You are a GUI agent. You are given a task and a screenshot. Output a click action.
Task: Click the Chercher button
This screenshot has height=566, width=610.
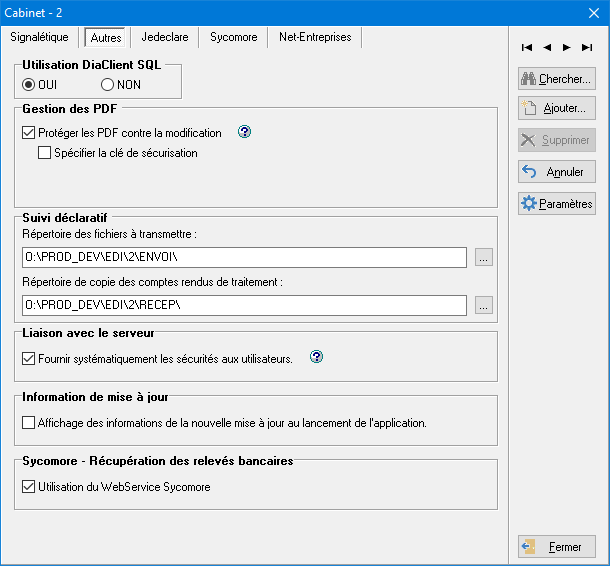[556, 79]
